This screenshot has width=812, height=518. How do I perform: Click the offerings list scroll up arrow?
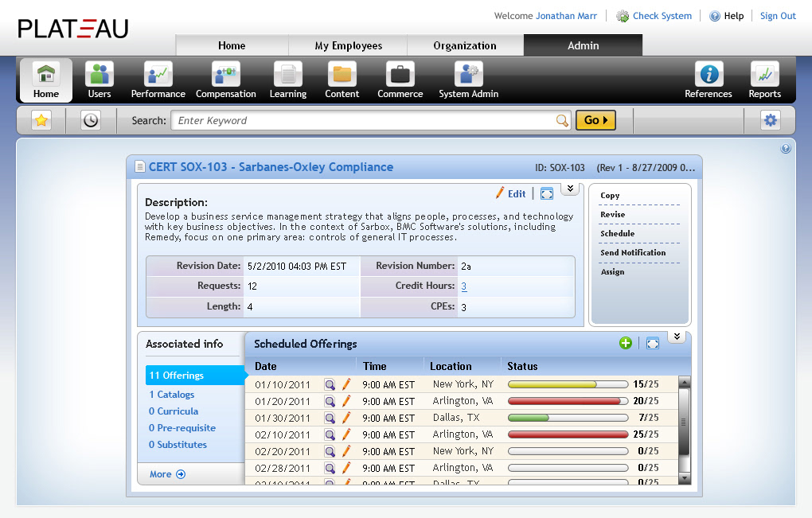pyautogui.click(x=684, y=383)
